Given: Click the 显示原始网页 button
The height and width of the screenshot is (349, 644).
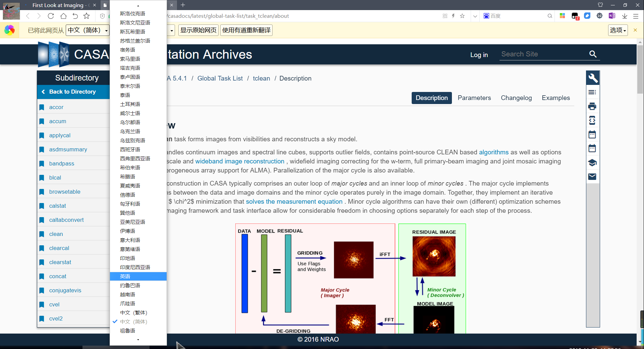Looking at the screenshot, I should [198, 30].
